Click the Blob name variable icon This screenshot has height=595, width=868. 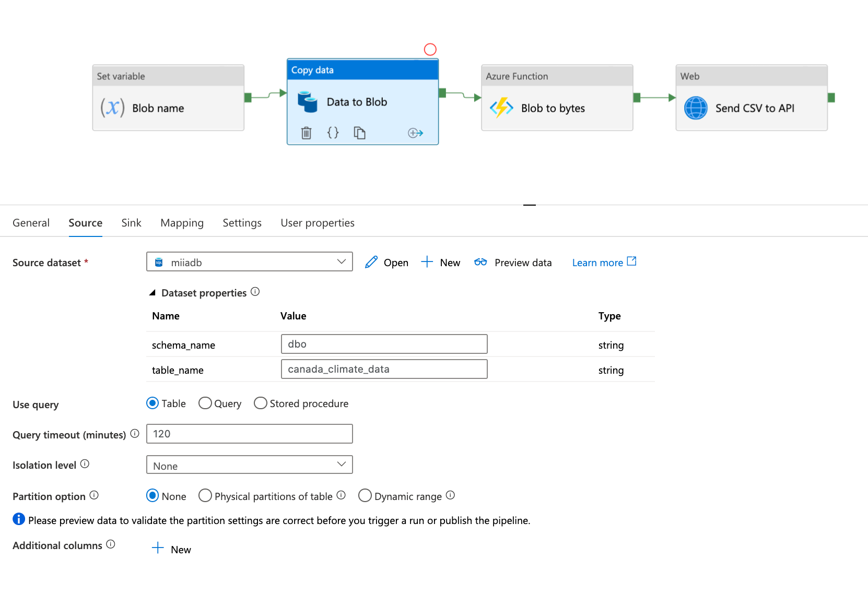click(x=112, y=108)
